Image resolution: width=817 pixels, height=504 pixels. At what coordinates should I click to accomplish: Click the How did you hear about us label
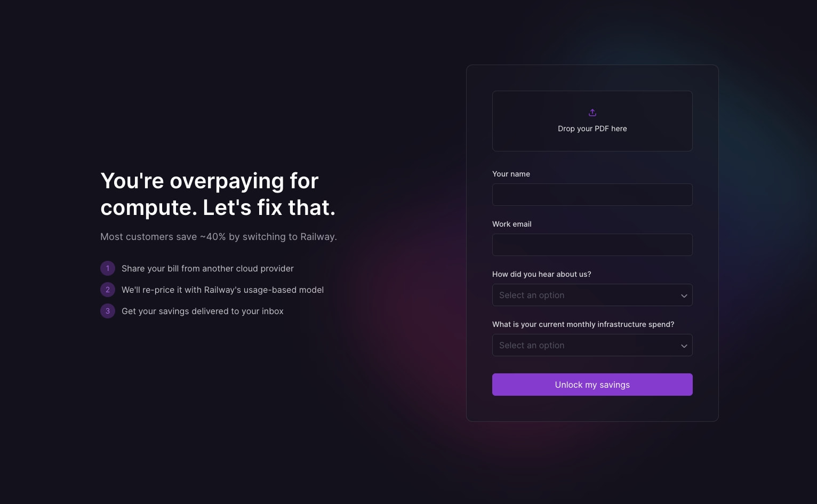click(x=542, y=274)
